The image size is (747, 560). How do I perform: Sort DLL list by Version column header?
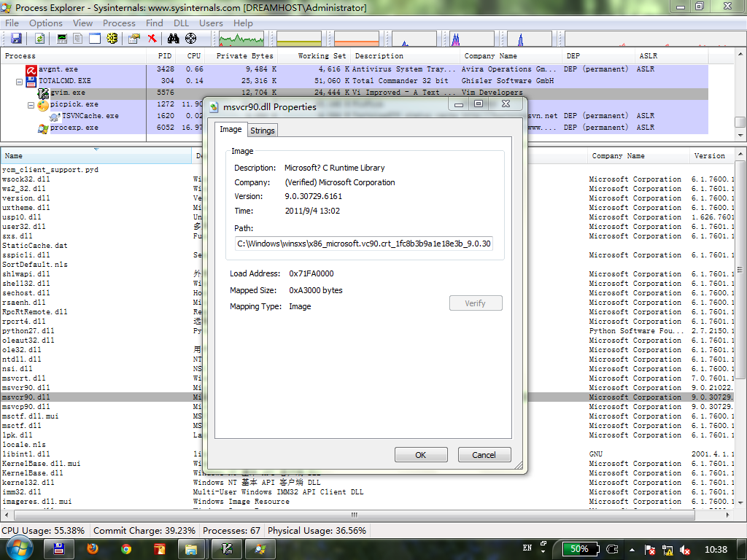tap(711, 156)
